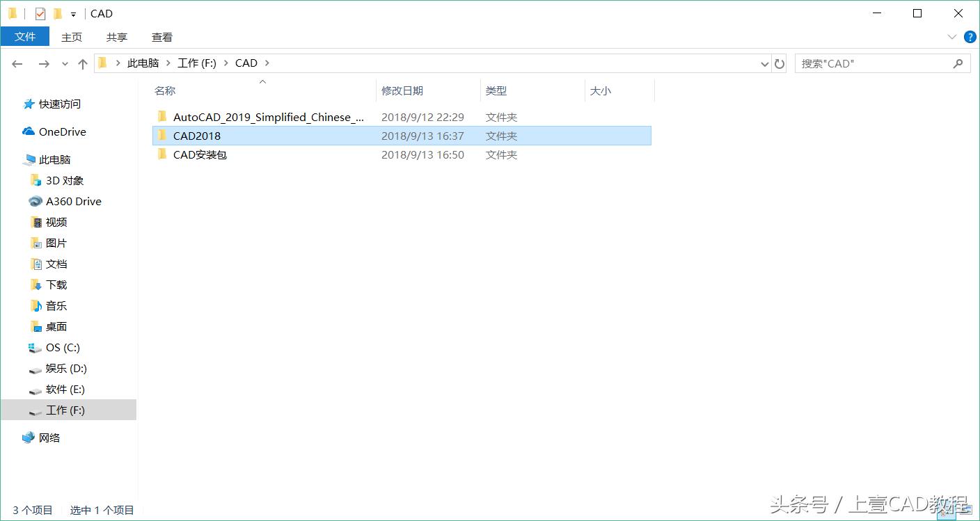Sort files by 修改日期 column header

(x=402, y=90)
